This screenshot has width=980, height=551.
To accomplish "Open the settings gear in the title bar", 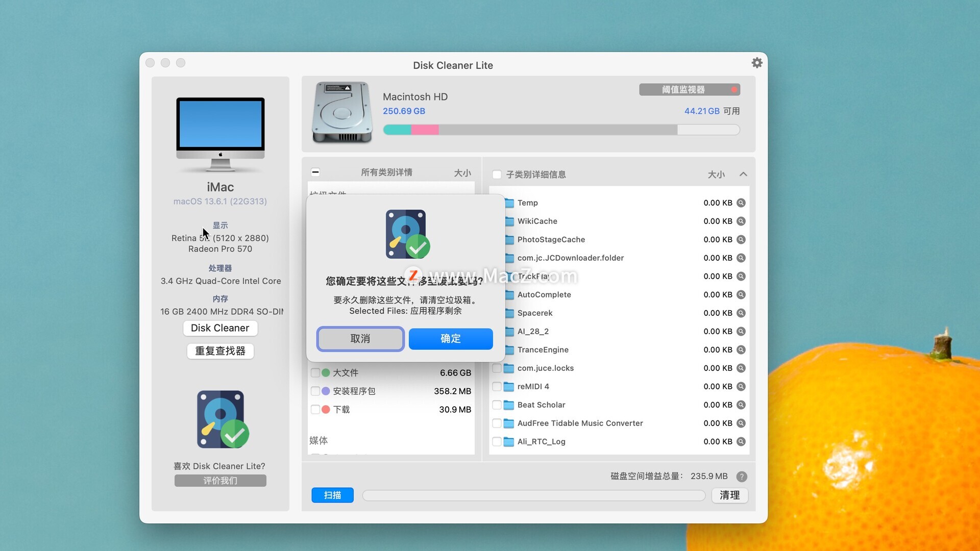I will tap(757, 63).
